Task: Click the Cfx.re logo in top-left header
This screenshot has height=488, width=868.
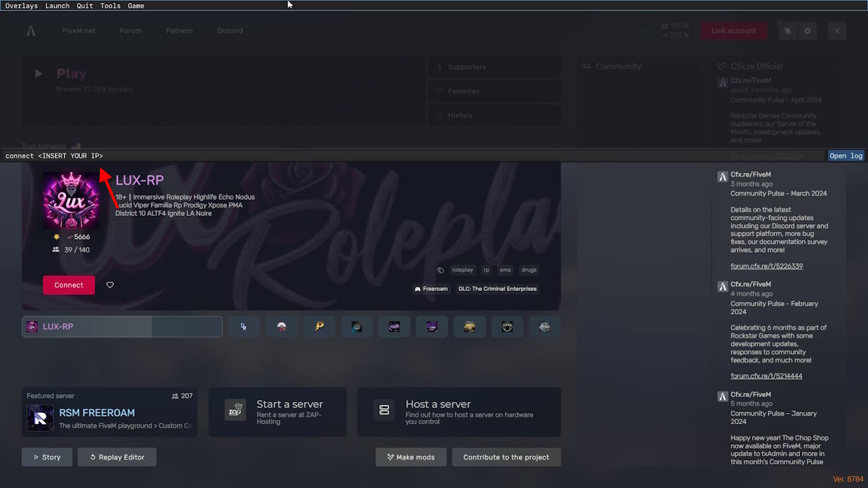Action: coord(31,31)
